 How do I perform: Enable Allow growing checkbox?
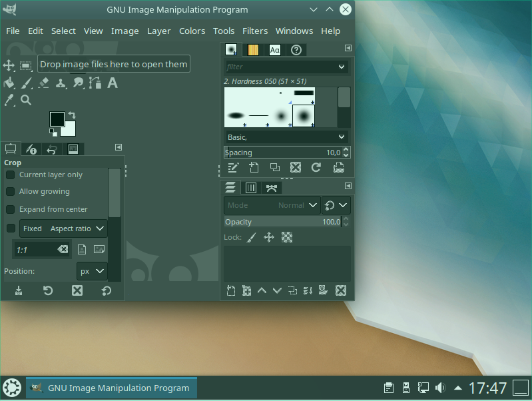pyautogui.click(x=11, y=191)
